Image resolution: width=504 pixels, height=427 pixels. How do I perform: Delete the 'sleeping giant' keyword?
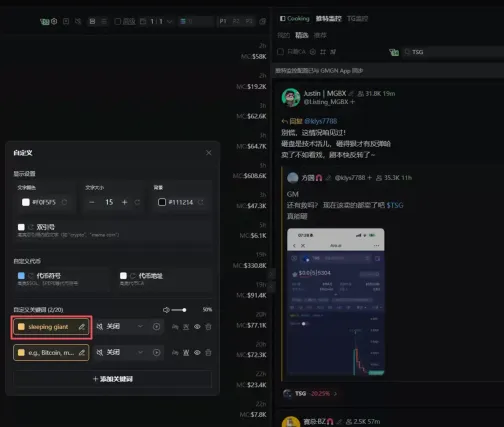pyautogui.click(x=208, y=327)
